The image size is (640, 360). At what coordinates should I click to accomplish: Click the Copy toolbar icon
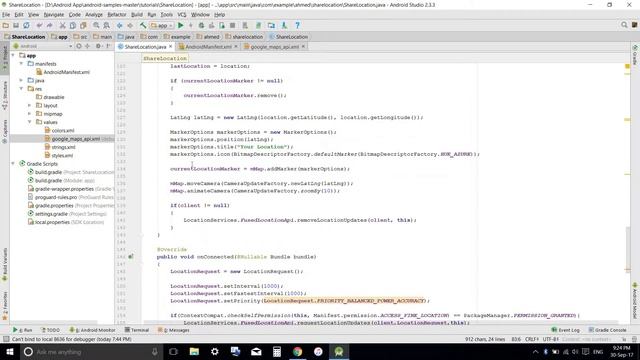coord(73,25)
